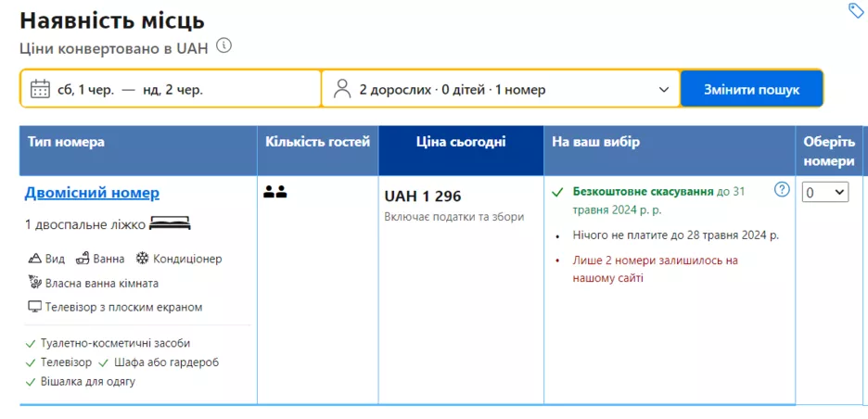The image size is (868, 419).
Task: Click the private bathroom shower icon
Action: (35, 283)
